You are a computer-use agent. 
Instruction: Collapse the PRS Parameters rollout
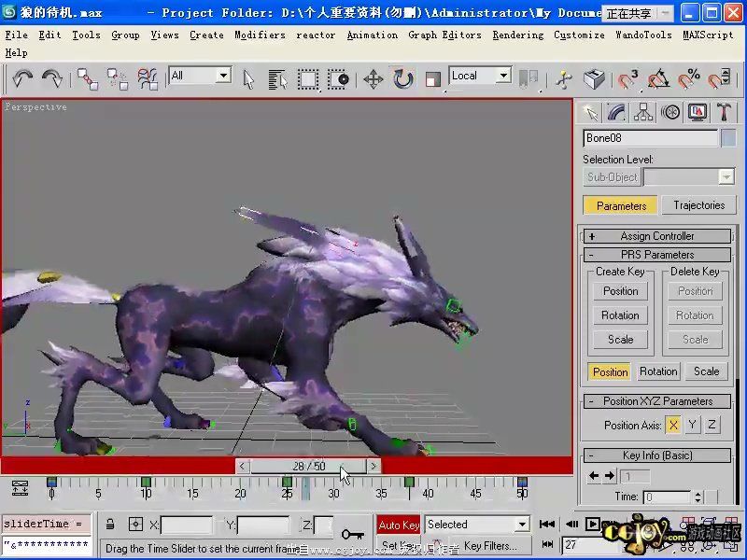(x=657, y=254)
